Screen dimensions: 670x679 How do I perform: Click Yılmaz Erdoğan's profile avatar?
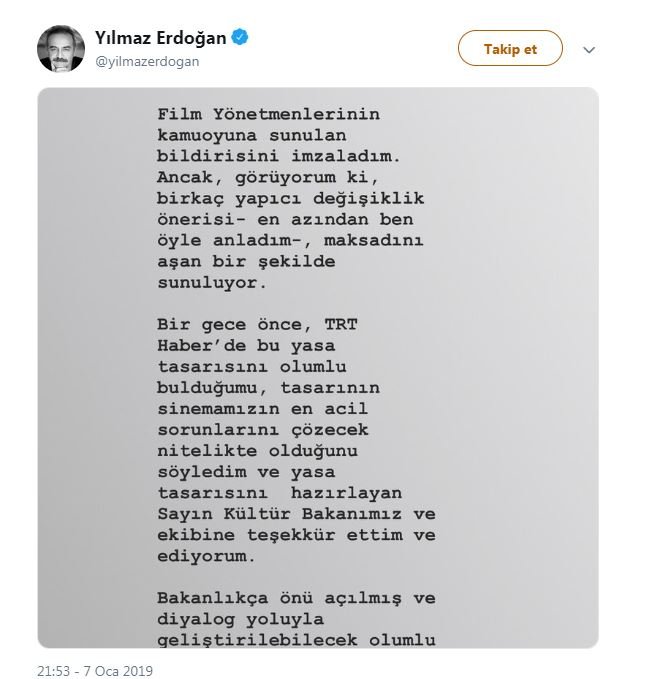coord(61,48)
